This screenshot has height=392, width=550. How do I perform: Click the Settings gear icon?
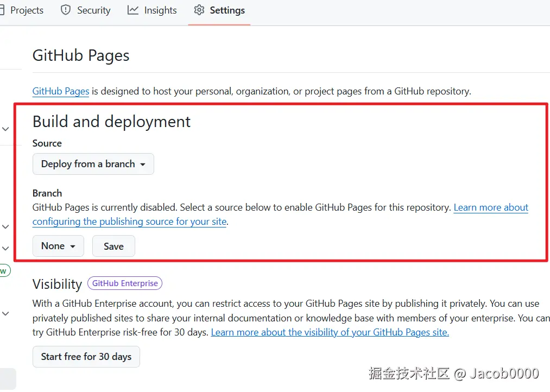[199, 10]
